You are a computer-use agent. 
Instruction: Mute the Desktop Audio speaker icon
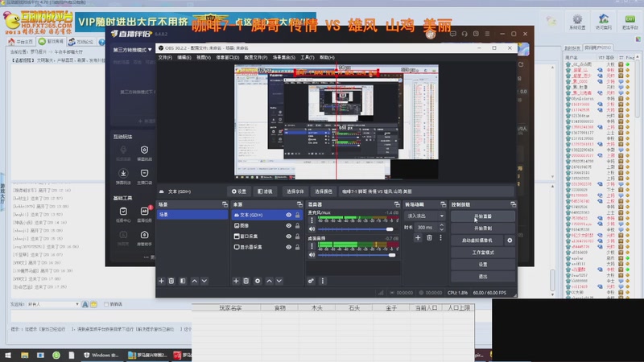click(312, 255)
